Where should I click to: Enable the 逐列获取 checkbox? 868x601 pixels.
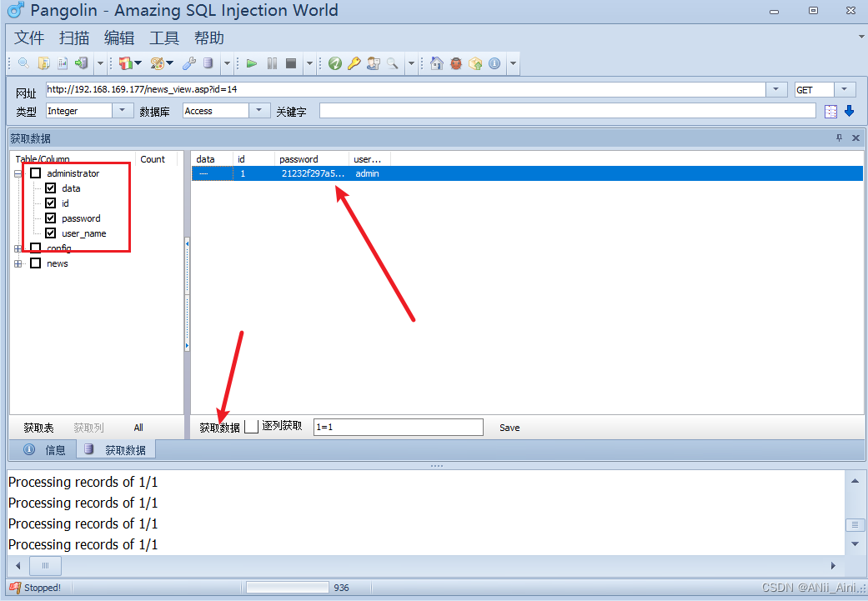(251, 427)
